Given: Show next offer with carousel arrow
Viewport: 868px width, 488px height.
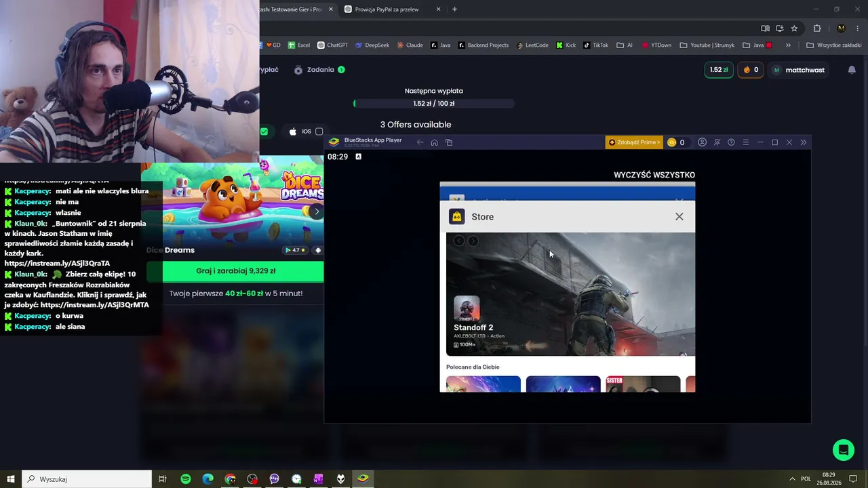Looking at the screenshot, I should tap(316, 211).
